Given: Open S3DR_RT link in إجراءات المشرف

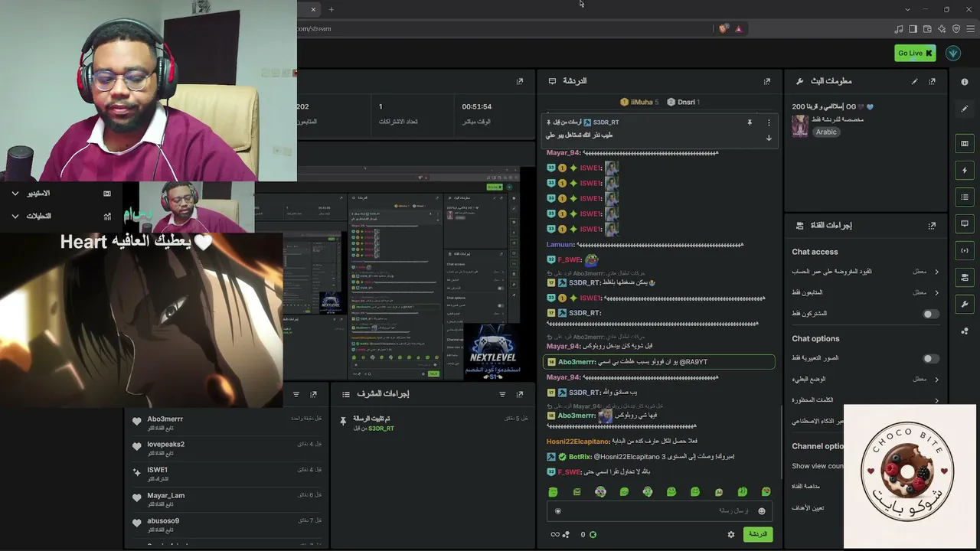Looking at the screenshot, I should (381, 429).
